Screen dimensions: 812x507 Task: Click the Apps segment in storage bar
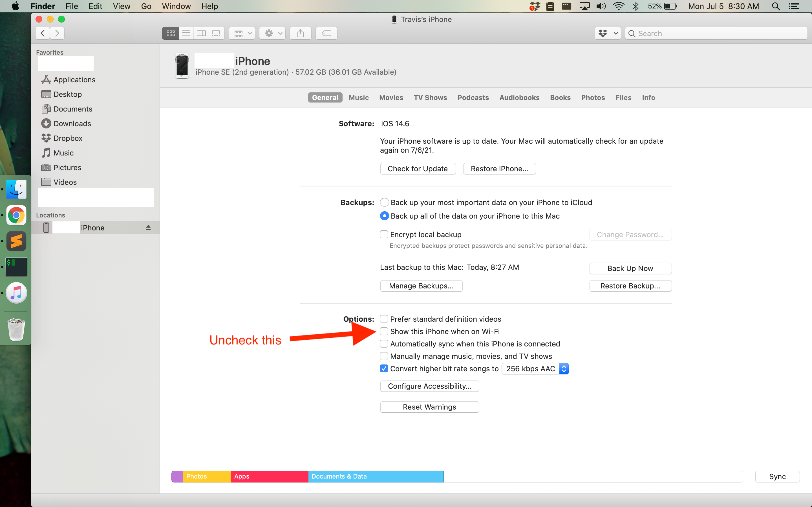pos(269,477)
